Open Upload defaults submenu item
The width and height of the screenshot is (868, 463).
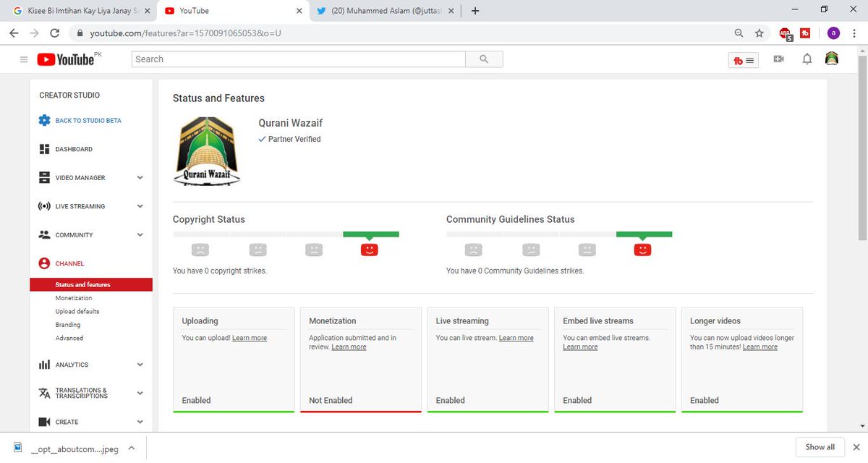pos(77,311)
